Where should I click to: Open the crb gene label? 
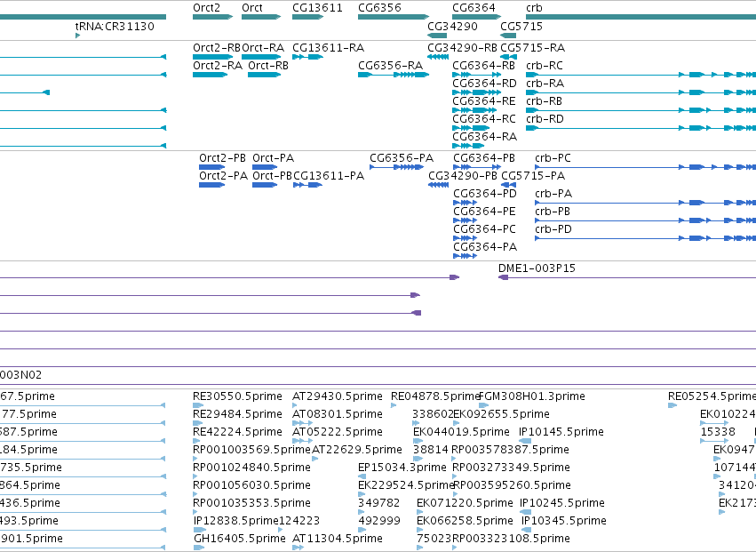[x=534, y=8]
